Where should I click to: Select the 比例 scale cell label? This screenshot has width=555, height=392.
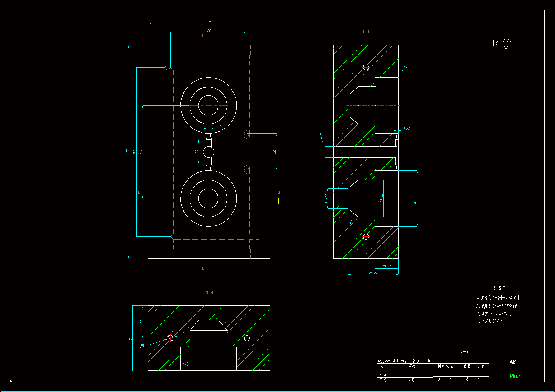[481, 366]
